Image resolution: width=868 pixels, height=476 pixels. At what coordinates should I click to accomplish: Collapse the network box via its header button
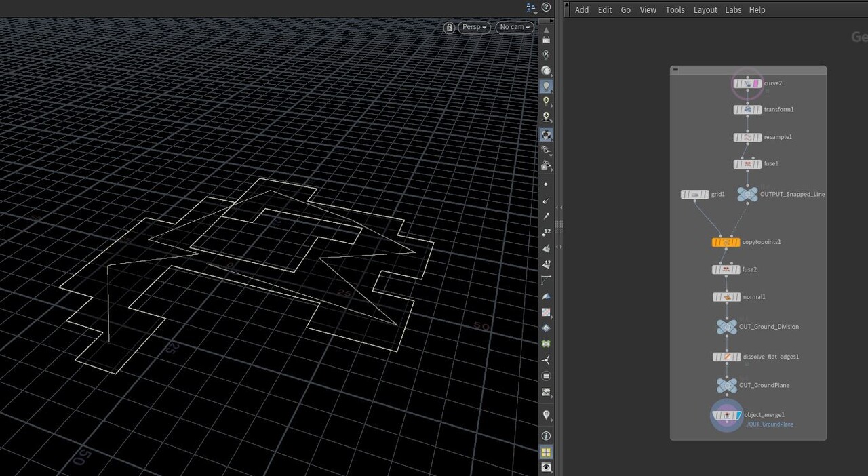pyautogui.click(x=675, y=69)
